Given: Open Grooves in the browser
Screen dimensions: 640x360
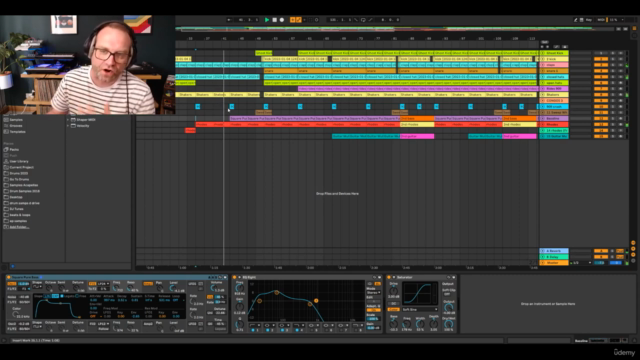Looking at the screenshot, I should click(16, 126).
